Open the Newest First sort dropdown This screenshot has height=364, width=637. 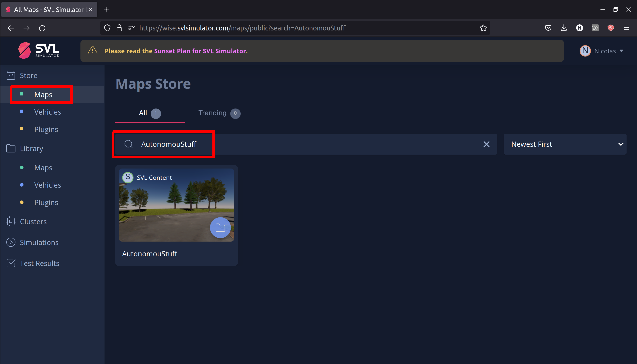tap(565, 144)
